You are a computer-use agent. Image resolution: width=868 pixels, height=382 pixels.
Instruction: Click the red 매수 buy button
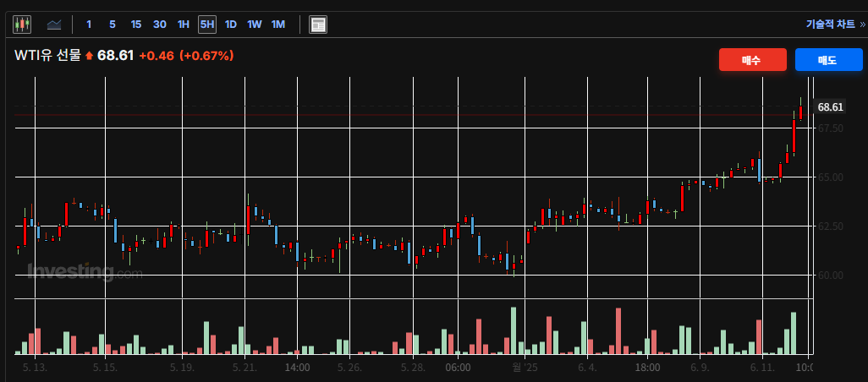pos(753,60)
